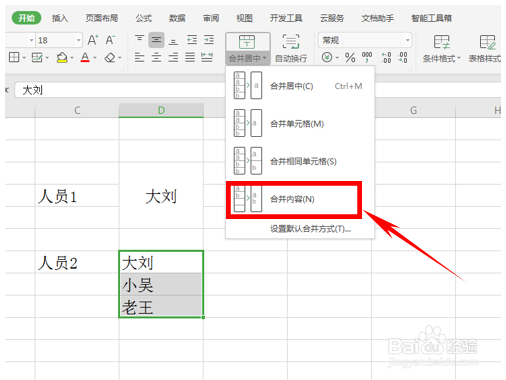Open Conditional Formatting (条件格式)
The image size is (506, 380).
pyautogui.click(x=442, y=49)
